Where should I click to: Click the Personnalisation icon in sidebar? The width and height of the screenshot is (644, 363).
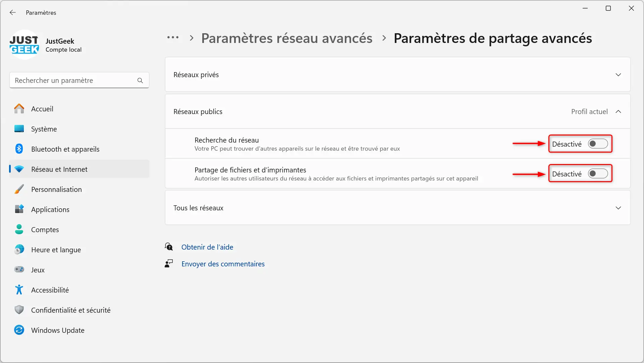pos(19,189)
